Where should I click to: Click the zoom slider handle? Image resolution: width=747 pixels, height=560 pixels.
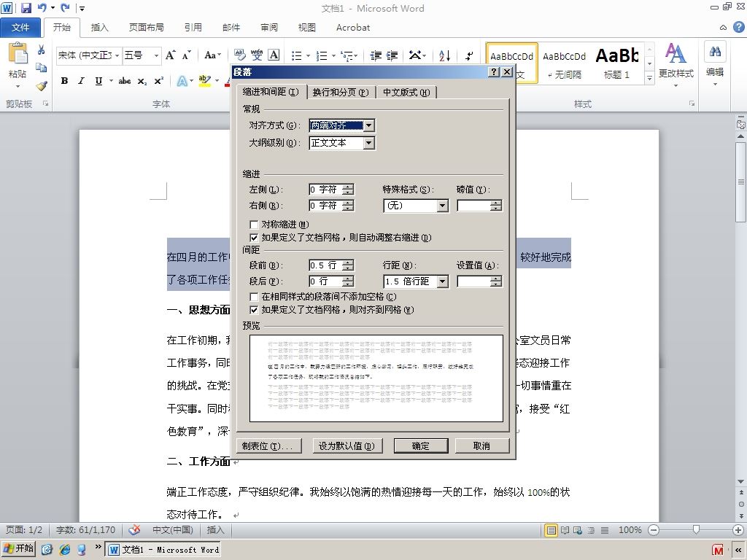click(696, 530)
